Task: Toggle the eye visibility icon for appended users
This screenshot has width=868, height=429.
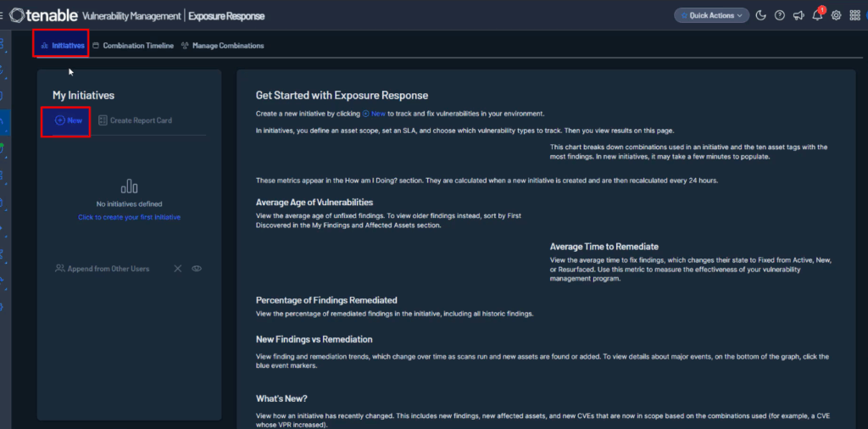Action: coord(197,269)
